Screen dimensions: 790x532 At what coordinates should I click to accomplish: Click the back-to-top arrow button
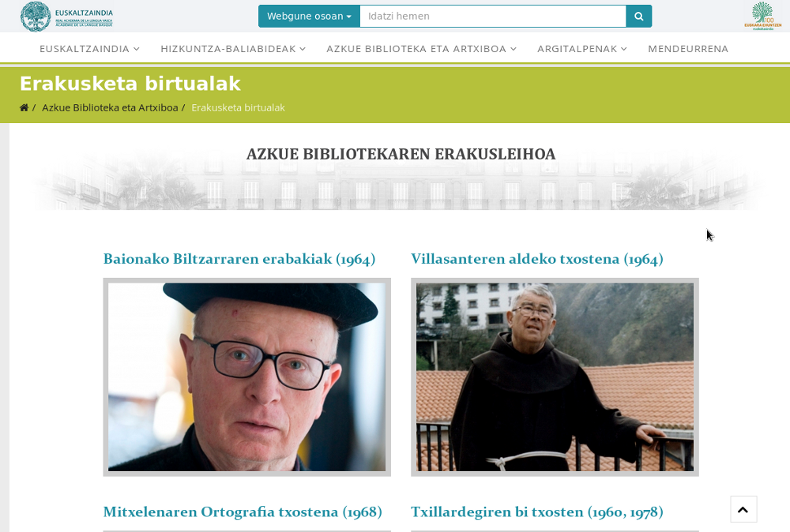click(x=743, y=509)
